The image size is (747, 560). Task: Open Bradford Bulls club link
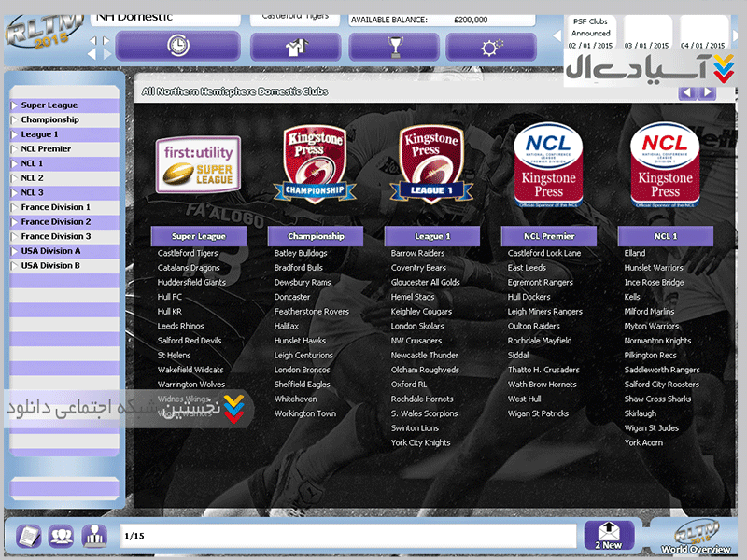(299, 268)
